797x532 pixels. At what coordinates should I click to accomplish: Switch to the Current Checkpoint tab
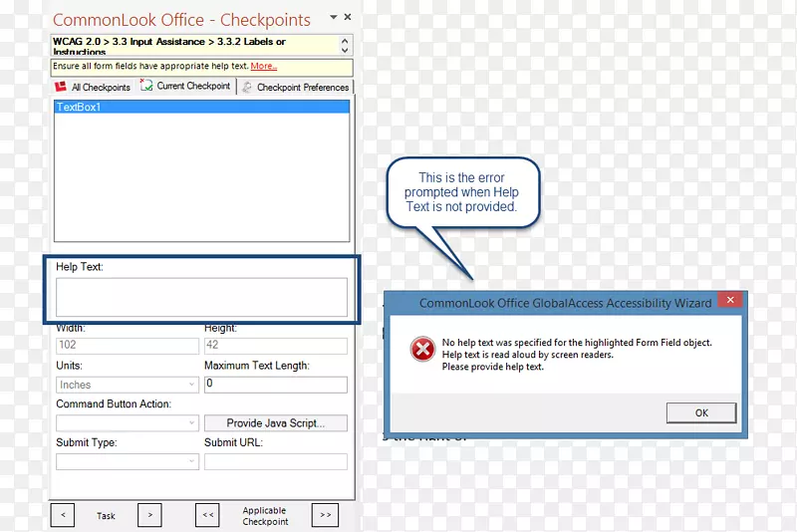pos(185,86)
